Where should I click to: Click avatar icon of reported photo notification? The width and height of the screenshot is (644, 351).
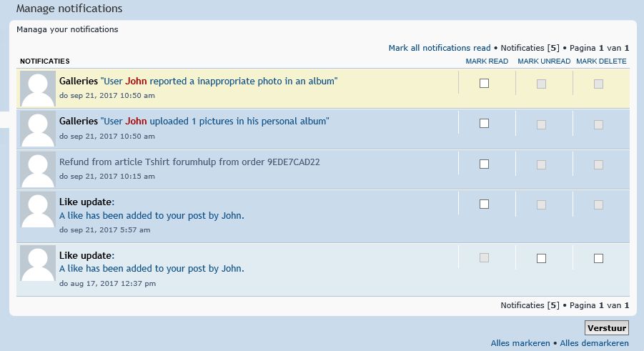click(38, 89)
